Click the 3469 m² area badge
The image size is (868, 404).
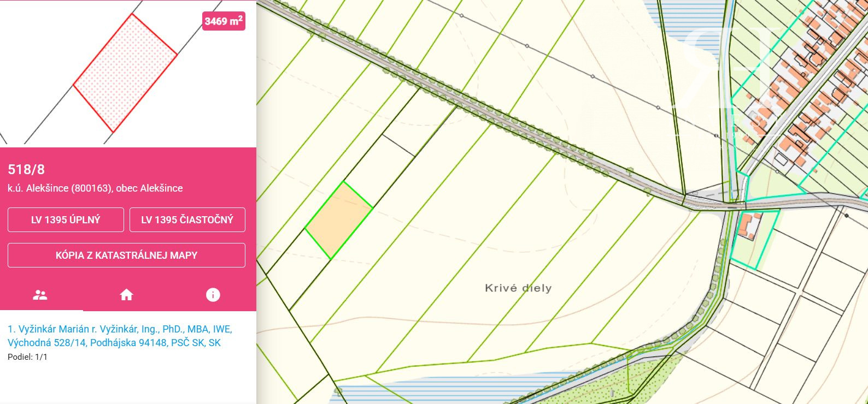[x=224, y=21]
